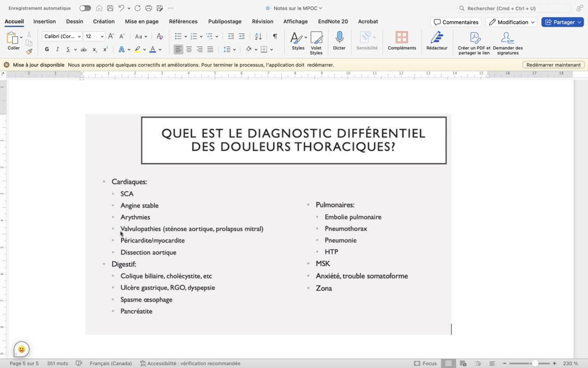Open the Commentaires pane
The width and height of the screenshot is (588, 368).
coord(456,22)
